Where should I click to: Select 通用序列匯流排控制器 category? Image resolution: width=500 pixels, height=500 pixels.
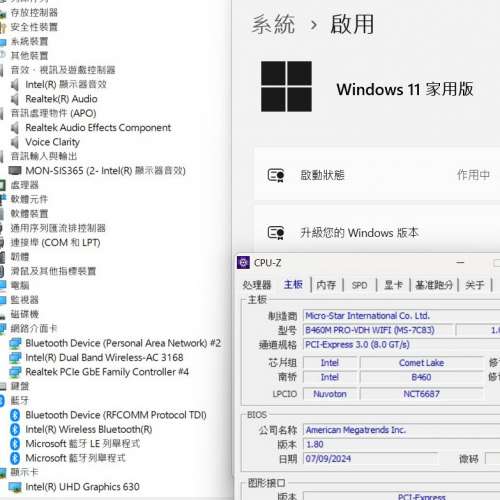[x=58, y=228]
